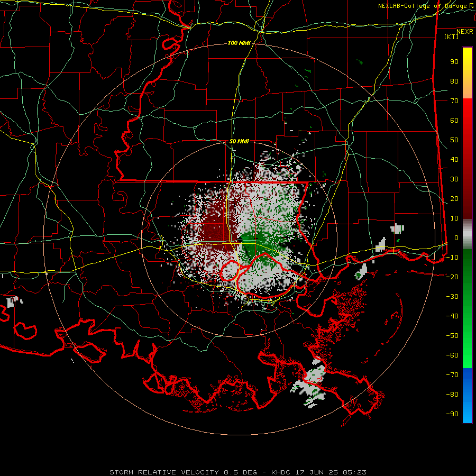The image size is (476, 476).
Task: Click the 30 value on velocity scale
Action: pos(454,179)
